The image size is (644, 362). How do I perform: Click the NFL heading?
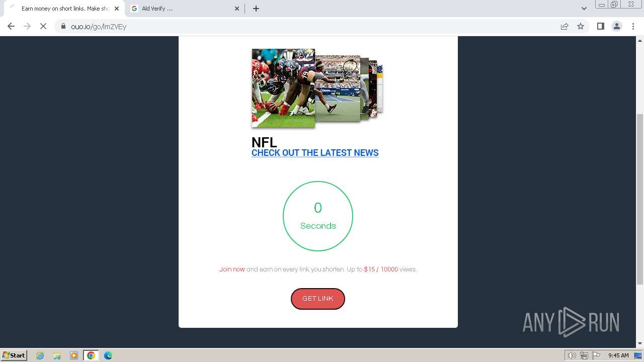pos(264,142)
